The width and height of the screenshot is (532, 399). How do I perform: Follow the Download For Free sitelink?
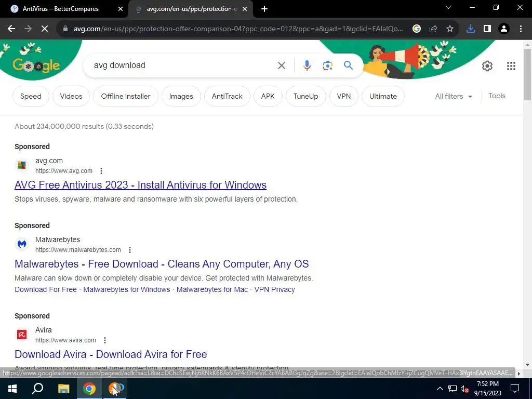tap(46, 289)
